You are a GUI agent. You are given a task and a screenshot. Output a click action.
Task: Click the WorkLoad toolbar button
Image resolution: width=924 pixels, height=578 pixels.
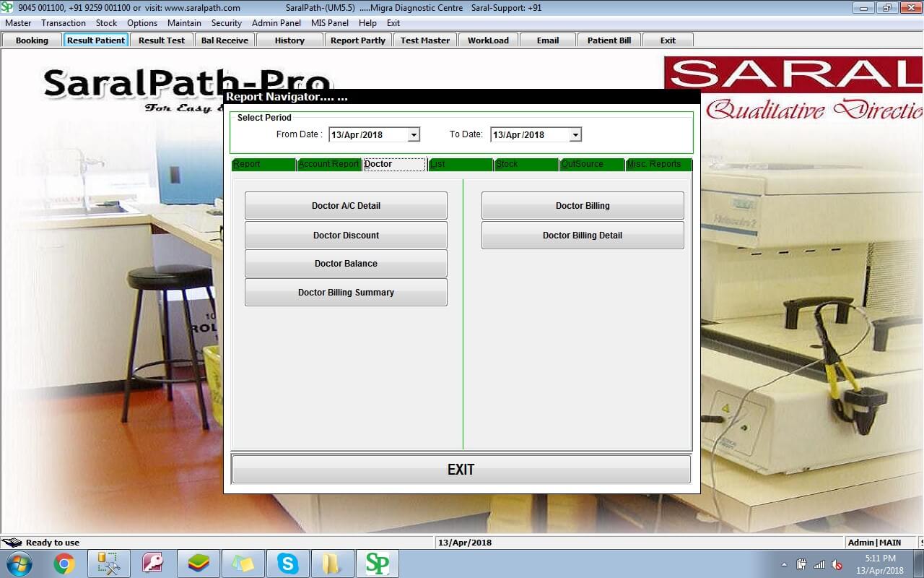(488, 40)
